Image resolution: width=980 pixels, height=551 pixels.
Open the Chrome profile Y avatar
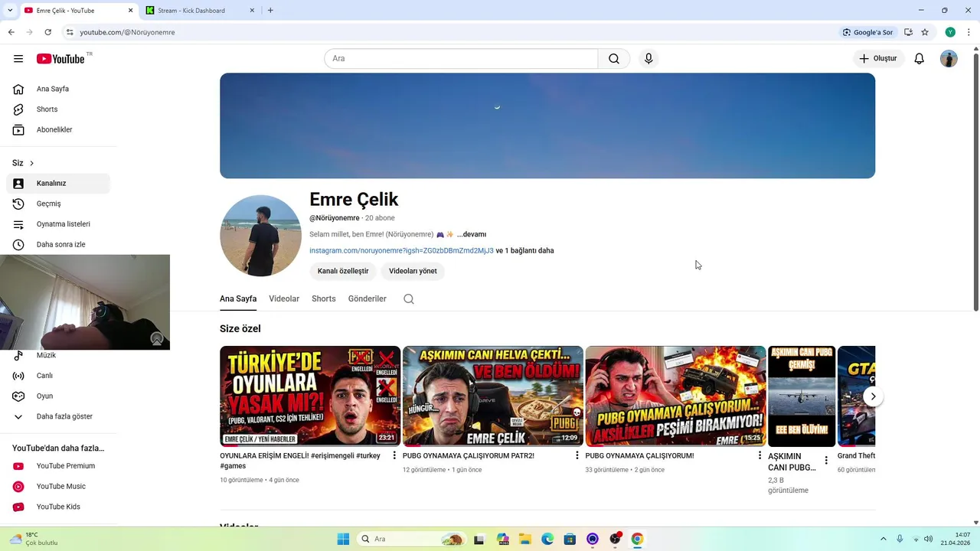(950, 32)
